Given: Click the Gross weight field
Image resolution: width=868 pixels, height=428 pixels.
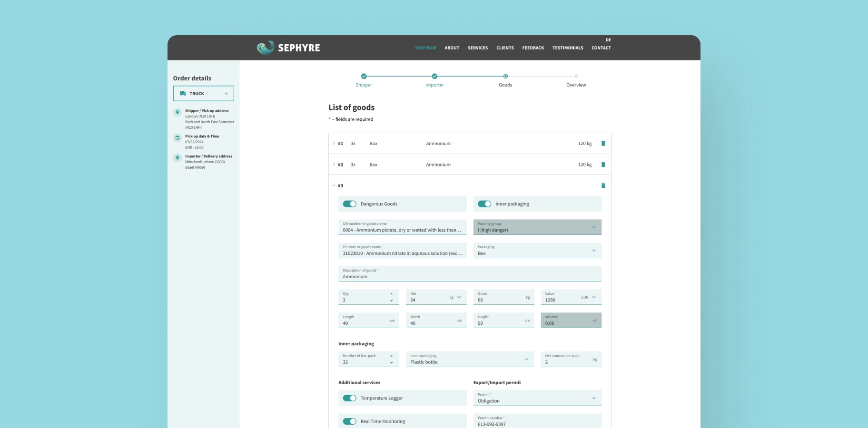Looking at the screenshot, I should pyautogui.click(x=503, y=297).
